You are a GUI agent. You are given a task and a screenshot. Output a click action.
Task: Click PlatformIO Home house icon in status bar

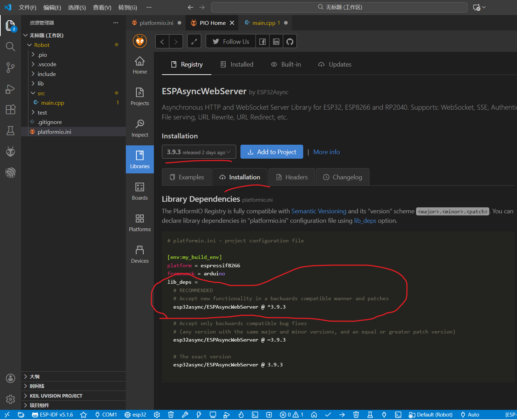[314, 415]
